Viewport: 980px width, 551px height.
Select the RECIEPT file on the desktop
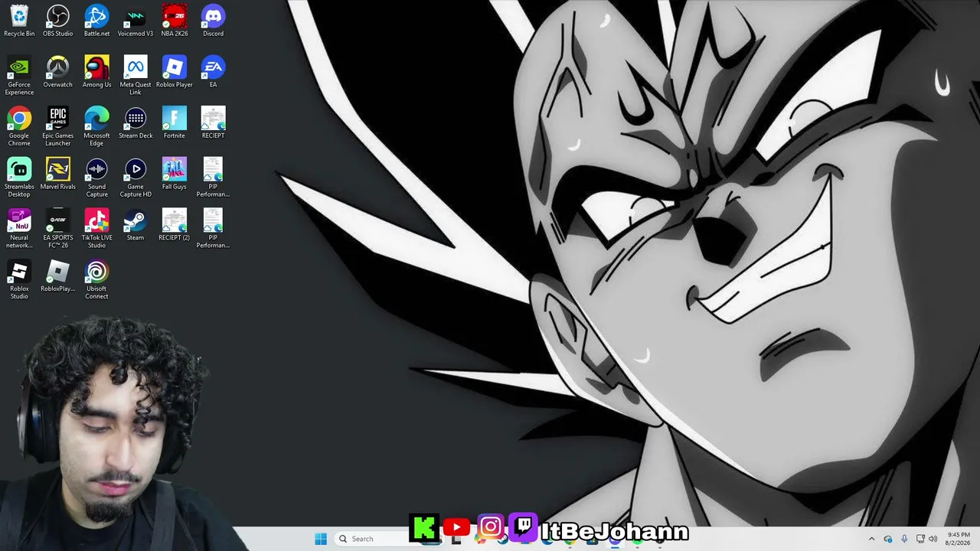(213, 123)
